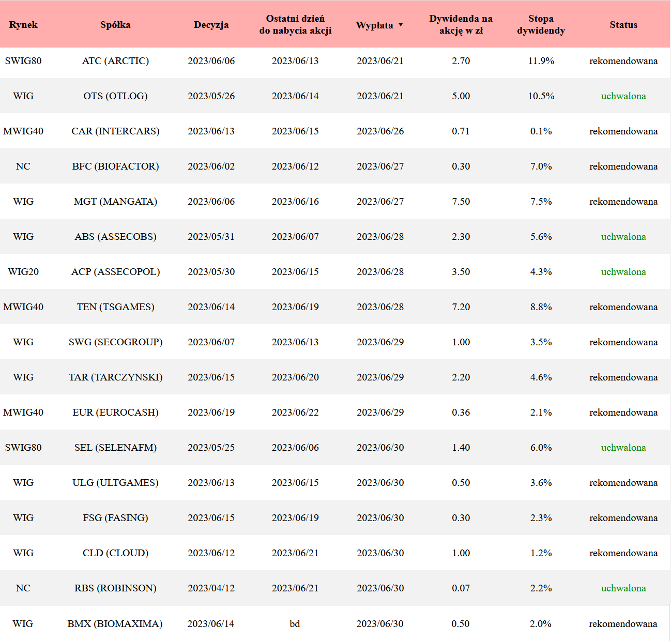Sort table by Rynek column header
Image resolution: width=672 pixels, height=641 pixels.
point(23,25)
